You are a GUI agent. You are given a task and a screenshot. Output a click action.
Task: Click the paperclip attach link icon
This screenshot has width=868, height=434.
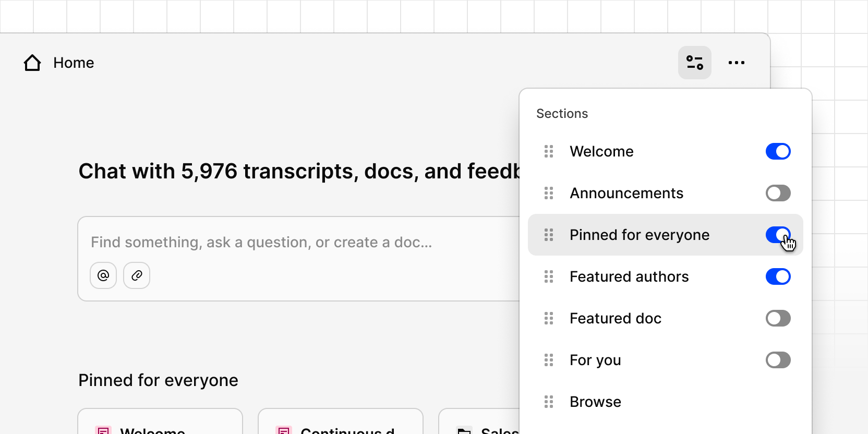coord(137,275)
